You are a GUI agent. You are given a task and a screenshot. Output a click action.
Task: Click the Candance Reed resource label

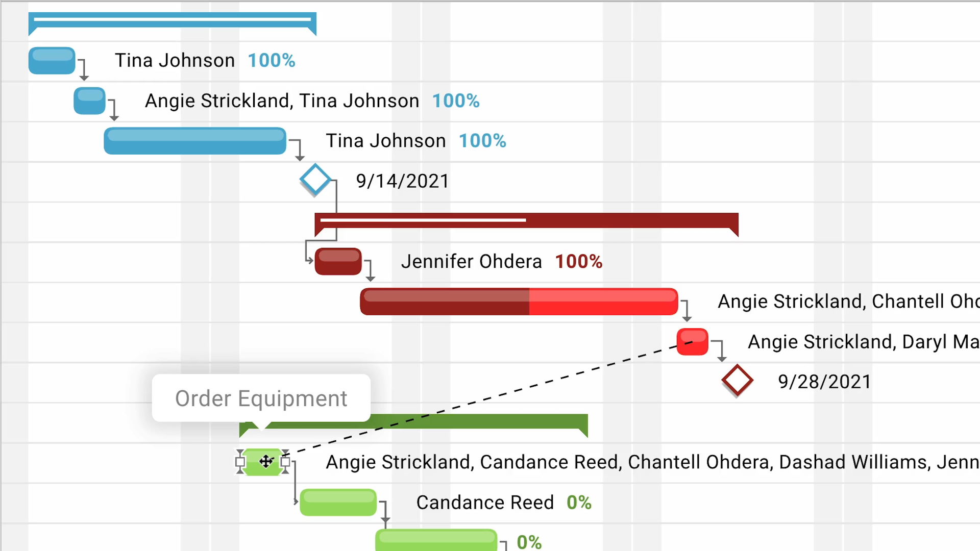485,502
